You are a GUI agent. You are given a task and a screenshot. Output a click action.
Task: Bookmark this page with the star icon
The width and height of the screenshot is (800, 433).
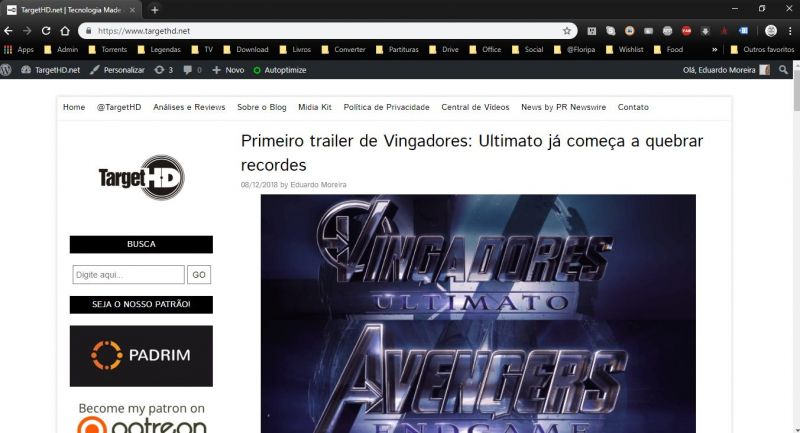[567, 31]
